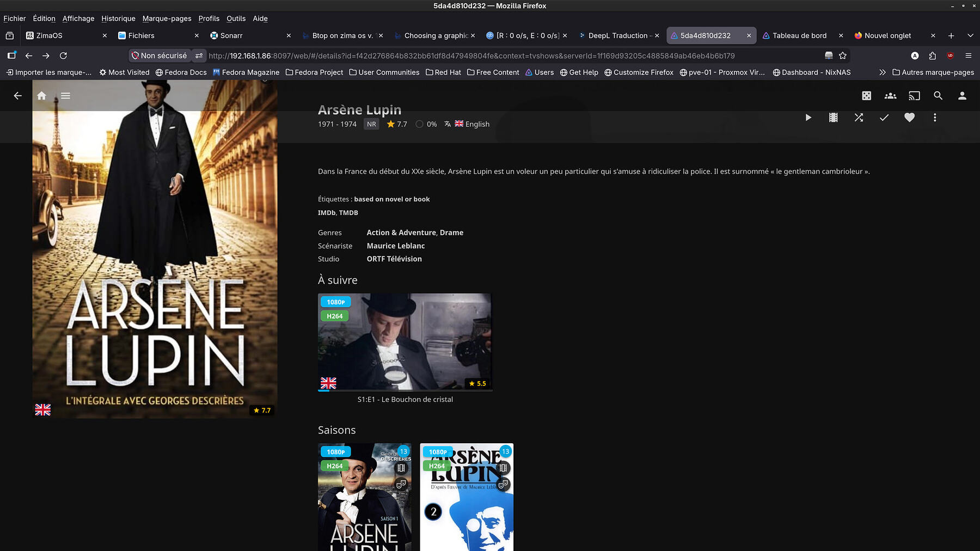
Task: Click the Firefox back navigation arrow
Action: 29,56
